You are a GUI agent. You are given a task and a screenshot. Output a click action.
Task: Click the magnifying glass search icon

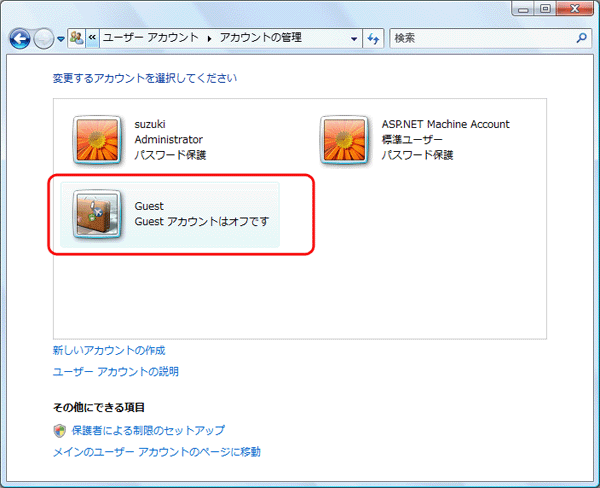point(583,38)
